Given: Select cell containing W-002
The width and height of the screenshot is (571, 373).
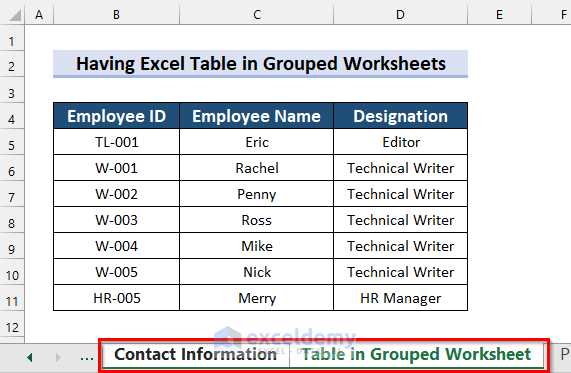Looking at the screenshot, I should pyautogui.click(x=117, y=194).
